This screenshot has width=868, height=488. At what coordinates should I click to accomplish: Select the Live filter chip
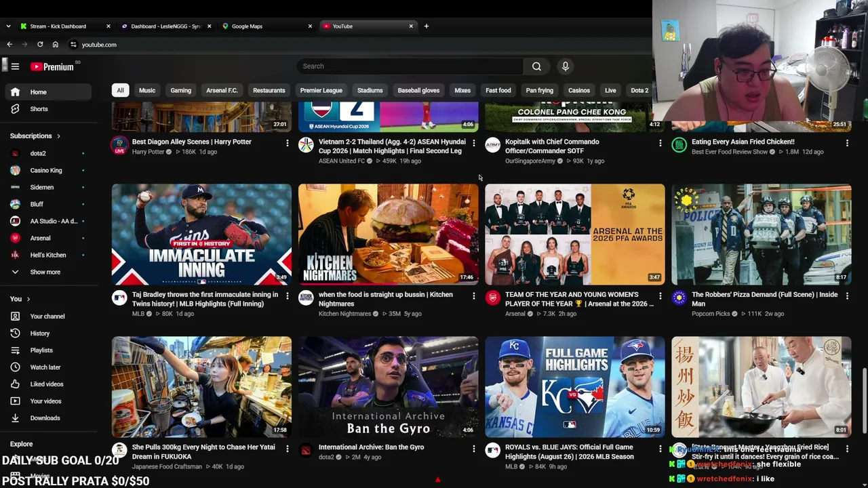click(x=610, y=90)
